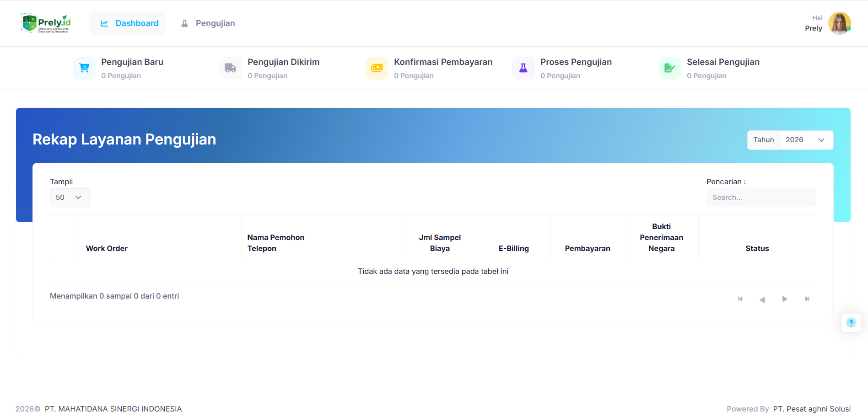
Task: Click the Selesai Pengujian document icon
Action: coord(670,68)
